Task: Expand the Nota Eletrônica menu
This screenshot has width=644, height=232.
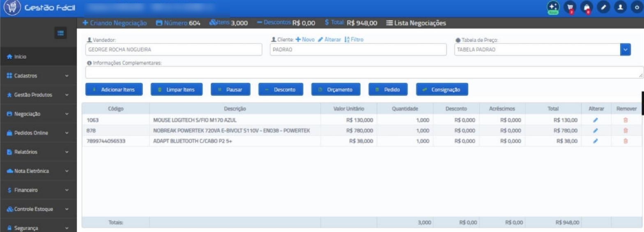Action: (x=38, y=171)
